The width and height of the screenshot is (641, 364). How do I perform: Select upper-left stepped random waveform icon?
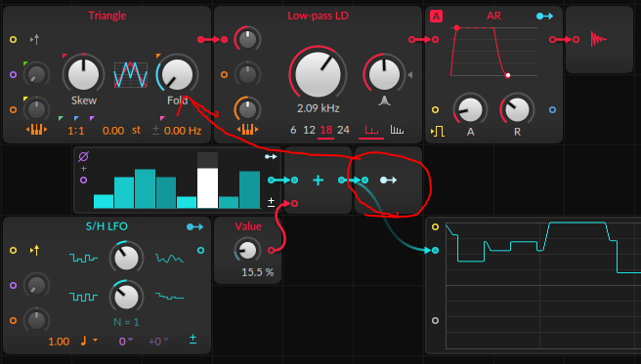point(83,258)
